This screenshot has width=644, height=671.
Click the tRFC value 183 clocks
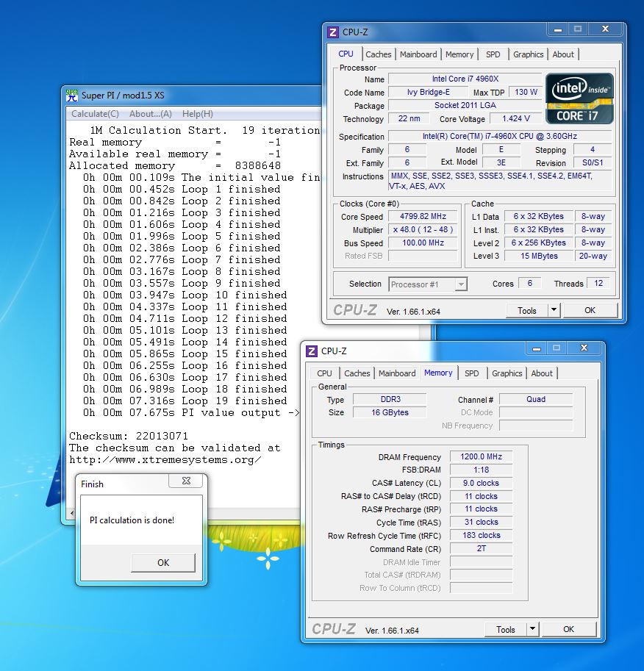pyautogui.click(x=481, y=535)
